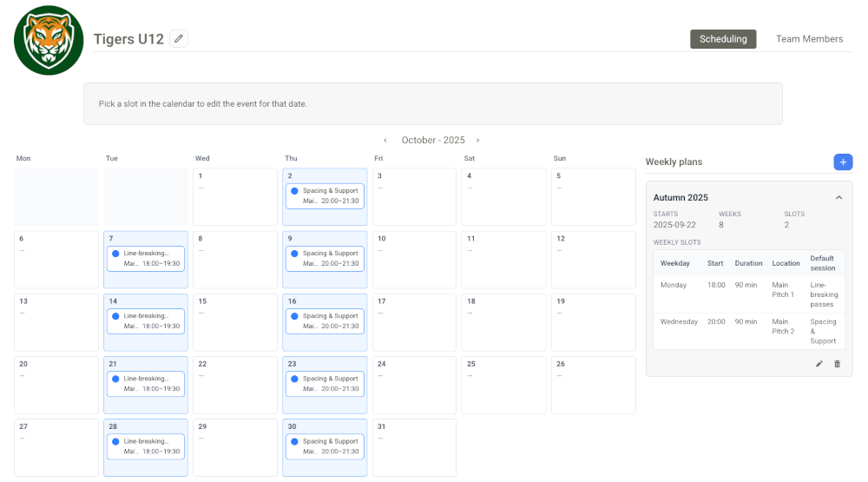Screen dimensions: 868x482
Task: Open Spacing & Support event on October 2
Action: pyautogui.click(x=325, y=195)
